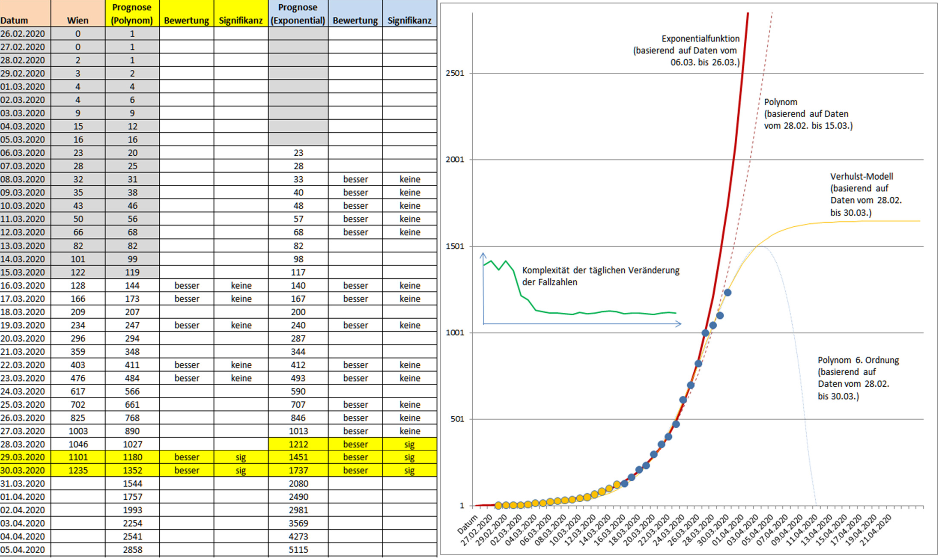Viewport: 939px width, 560px height.
Task: Click polynomial forecast value '1993'
Action: tap(132, 510)
